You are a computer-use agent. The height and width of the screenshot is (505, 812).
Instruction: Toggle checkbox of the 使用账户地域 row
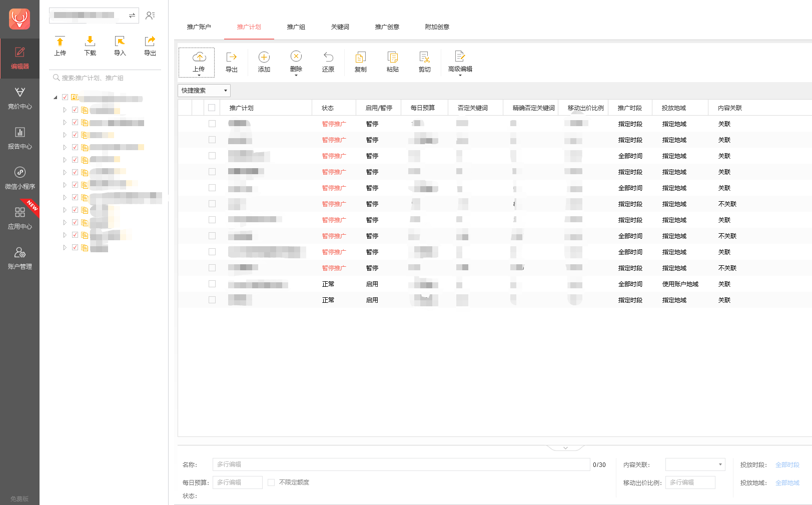(212, 284)
